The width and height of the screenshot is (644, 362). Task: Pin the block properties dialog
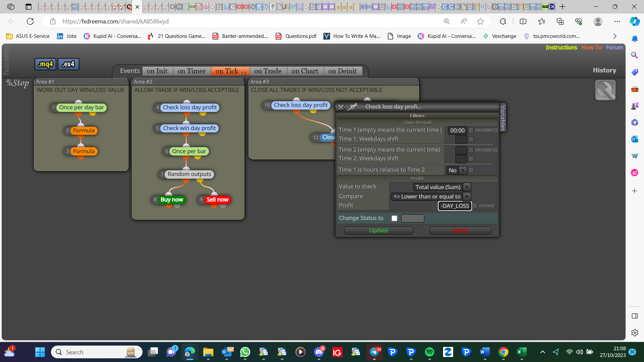[x=352, y=107]
